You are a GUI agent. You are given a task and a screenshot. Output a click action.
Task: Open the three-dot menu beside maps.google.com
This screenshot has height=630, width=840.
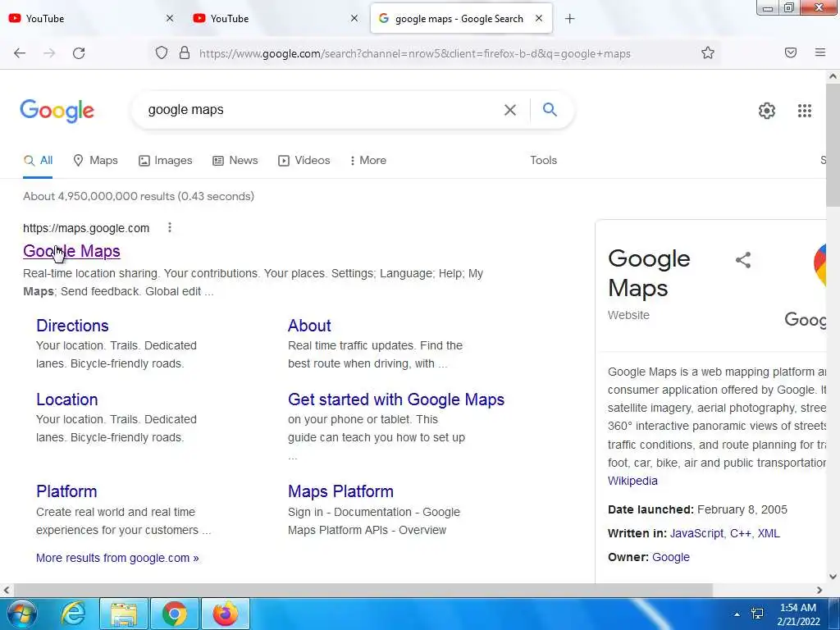(x=169, y=228)
